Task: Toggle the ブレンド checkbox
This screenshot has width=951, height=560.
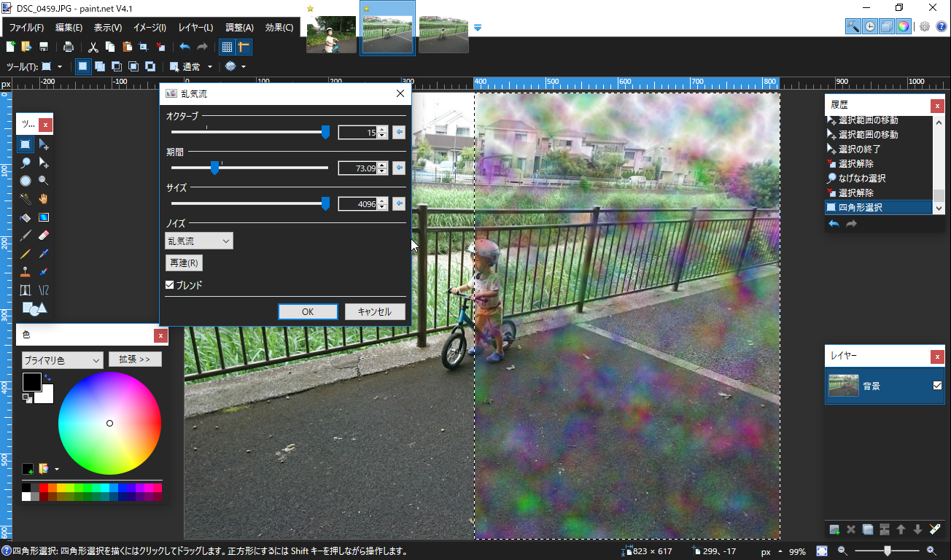Action: pyautogui.click(x=170, y=285)
